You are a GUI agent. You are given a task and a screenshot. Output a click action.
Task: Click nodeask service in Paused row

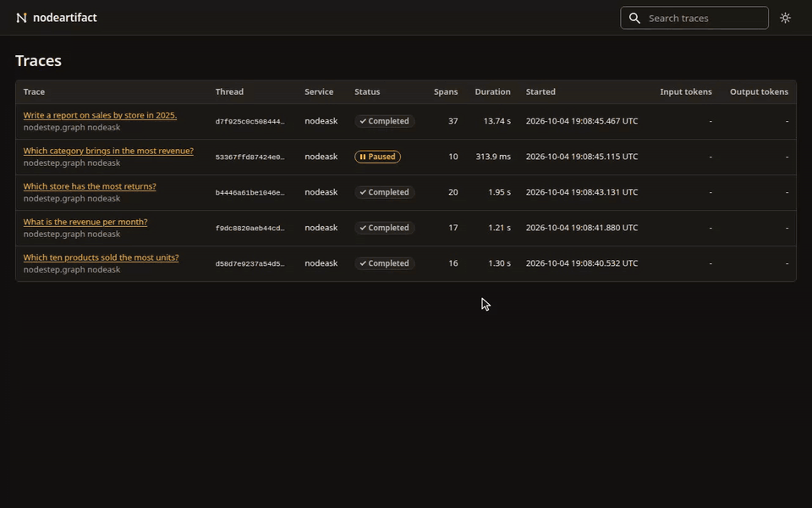point(321,157)
